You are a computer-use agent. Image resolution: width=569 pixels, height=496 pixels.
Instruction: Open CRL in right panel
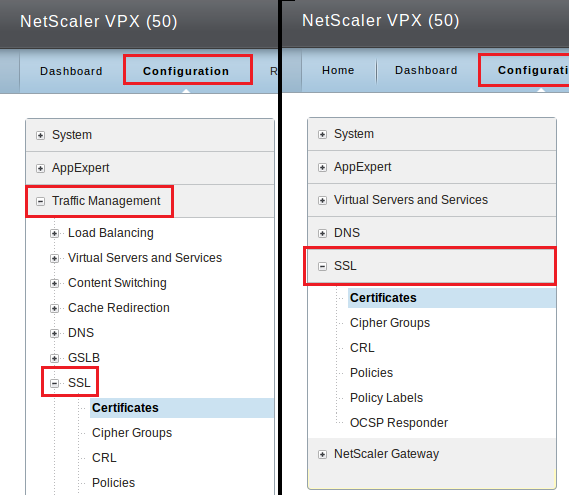point(362,348)
